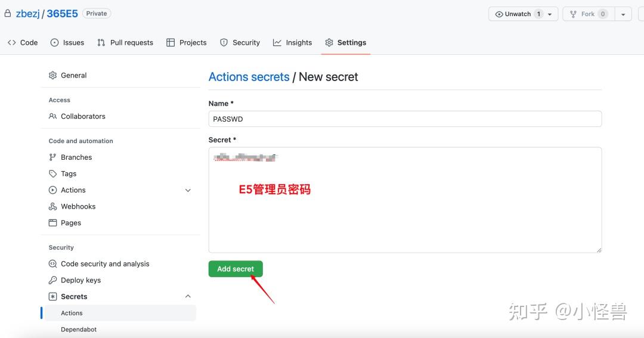Click the General gear icon in sidebar

pos(52,76)
